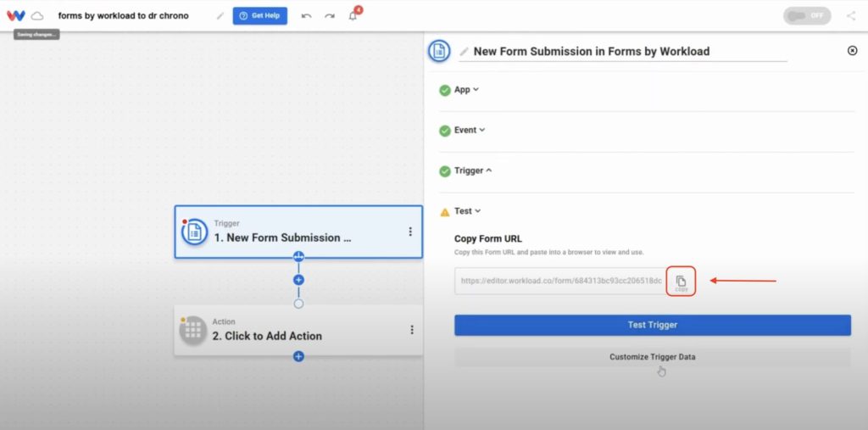Click green check next to App
The width and height of the screenshot is (868, 430).
coord(445,90)
